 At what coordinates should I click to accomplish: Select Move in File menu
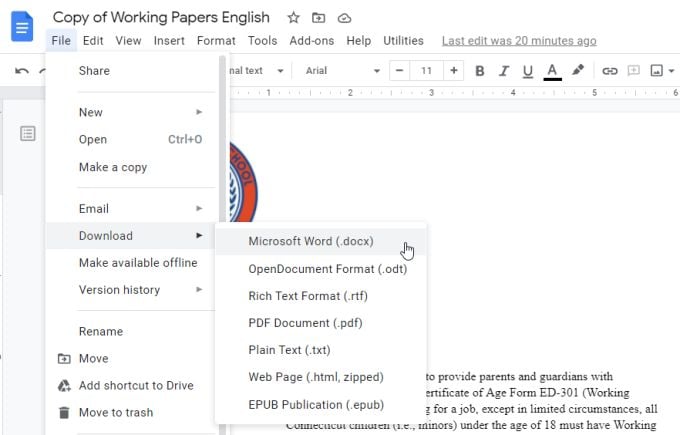(132, 358)
